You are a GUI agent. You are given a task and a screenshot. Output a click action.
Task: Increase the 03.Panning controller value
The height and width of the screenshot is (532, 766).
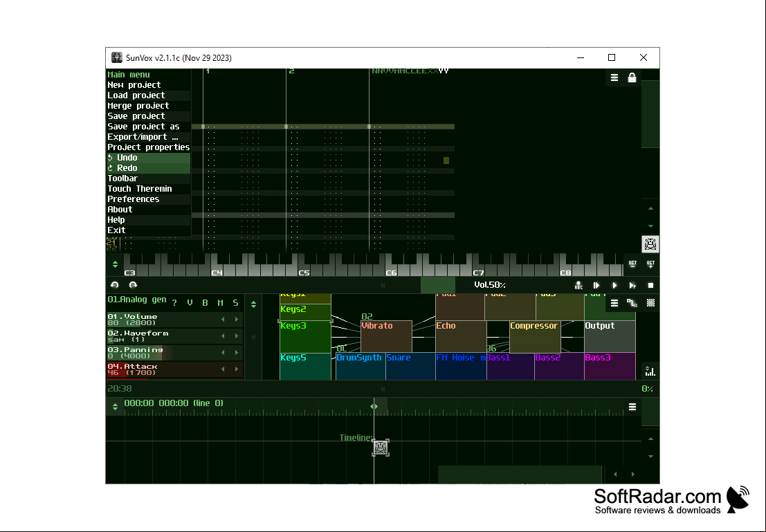click(237, 353)
